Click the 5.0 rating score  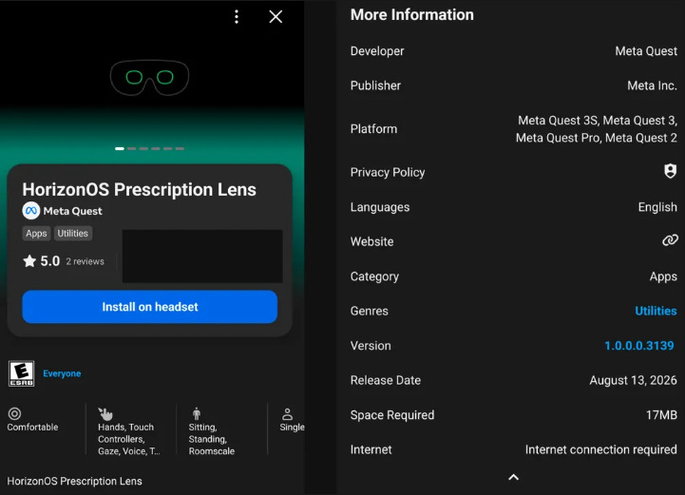click(x=50, y=261)
